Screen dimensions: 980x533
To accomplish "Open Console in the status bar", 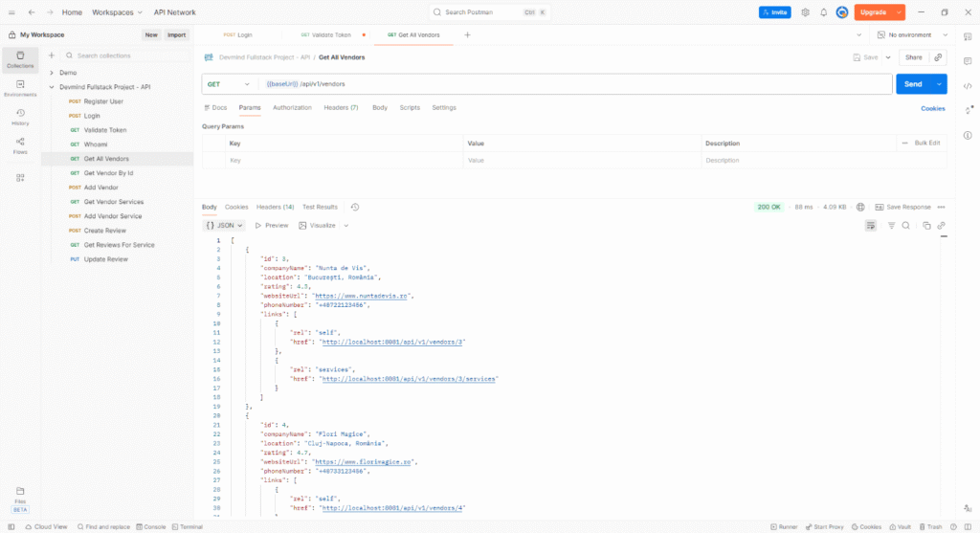I will [x=151, y=526].
